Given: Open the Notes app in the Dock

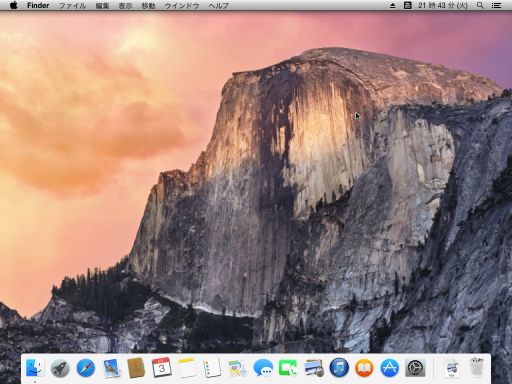Looking at the screenshot, I should click(x=187, y=368).
